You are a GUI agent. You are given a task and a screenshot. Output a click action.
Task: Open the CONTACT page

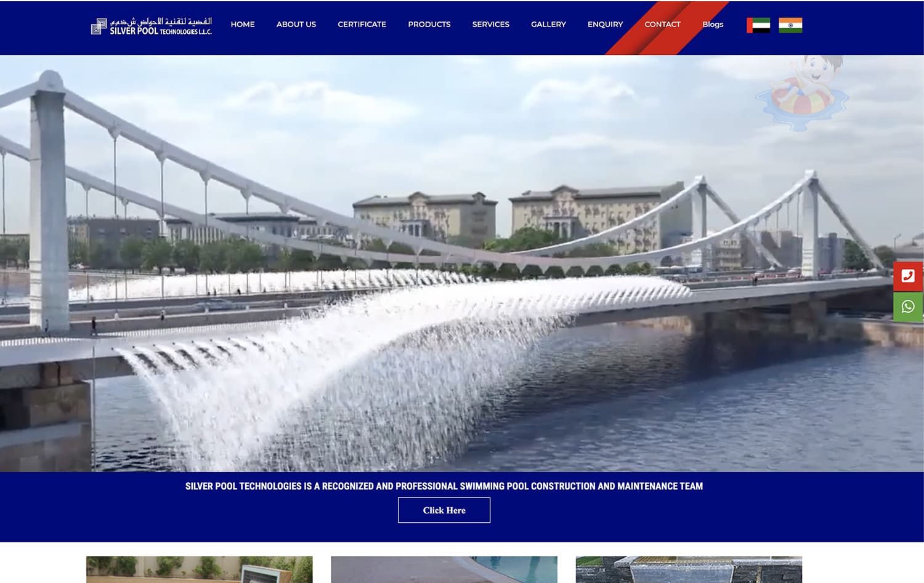click(x=663, y=25)
